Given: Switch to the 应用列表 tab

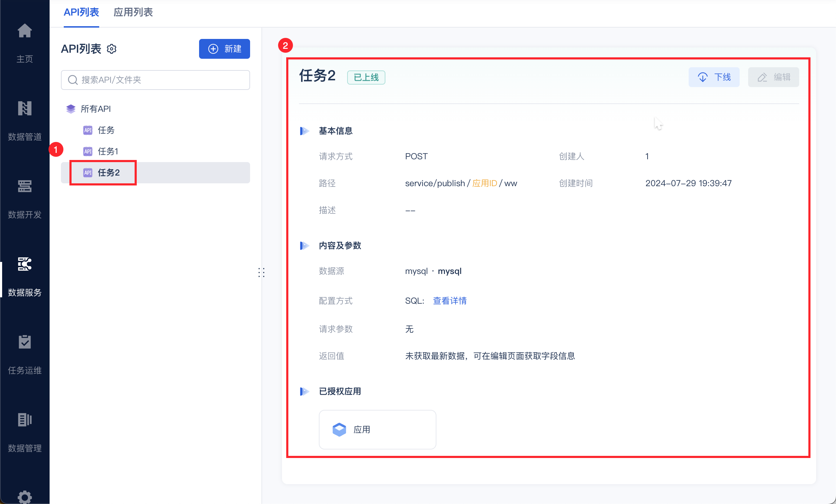Looking at the screenshot, I should coord(133,12).
